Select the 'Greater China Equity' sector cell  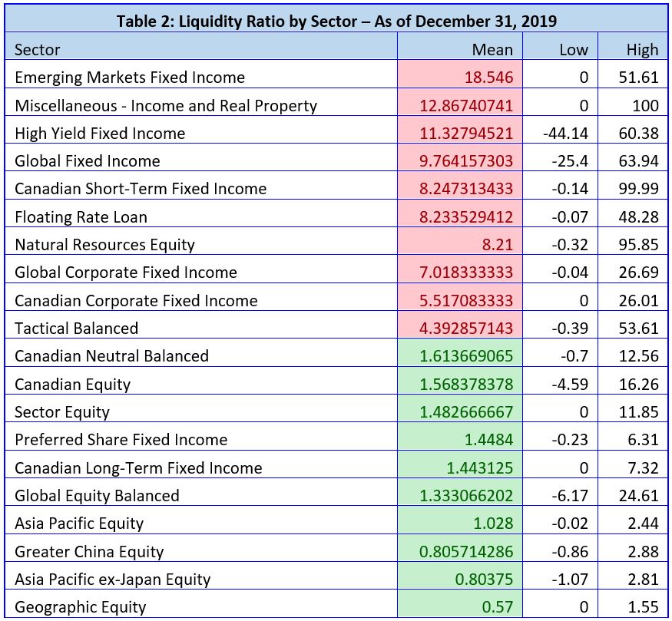click(x=89, y=552)
